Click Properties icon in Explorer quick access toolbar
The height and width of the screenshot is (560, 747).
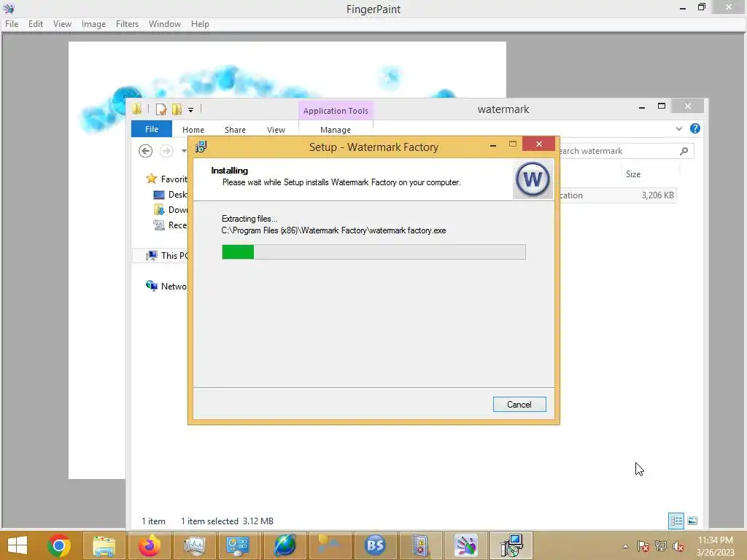(x=161, y=109)
